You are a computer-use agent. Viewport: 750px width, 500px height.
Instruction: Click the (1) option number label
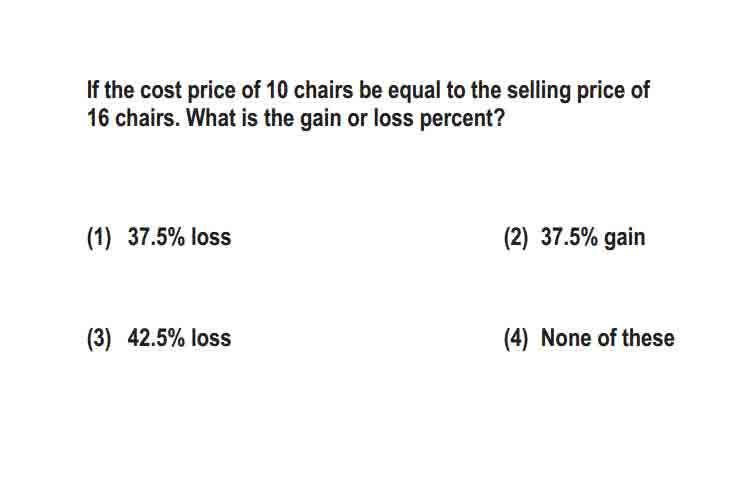[99, 237]
